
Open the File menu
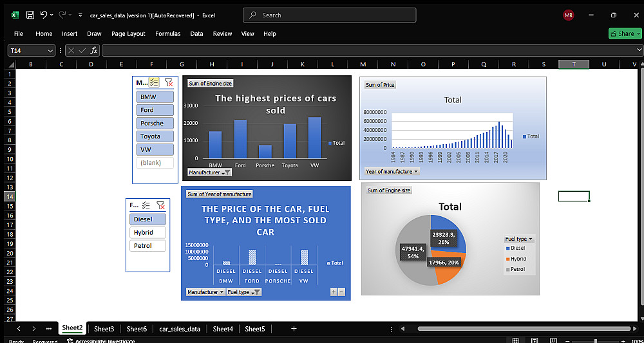[x=19, y=33]
